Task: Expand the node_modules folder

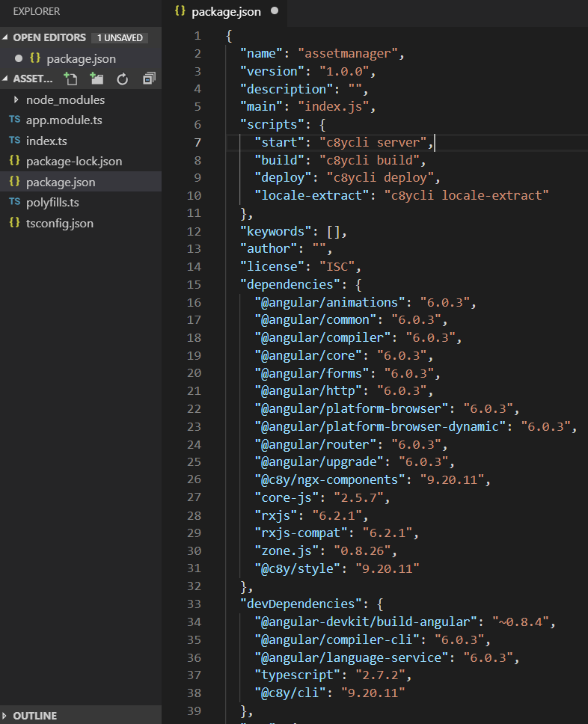Action: click(16, 99)
